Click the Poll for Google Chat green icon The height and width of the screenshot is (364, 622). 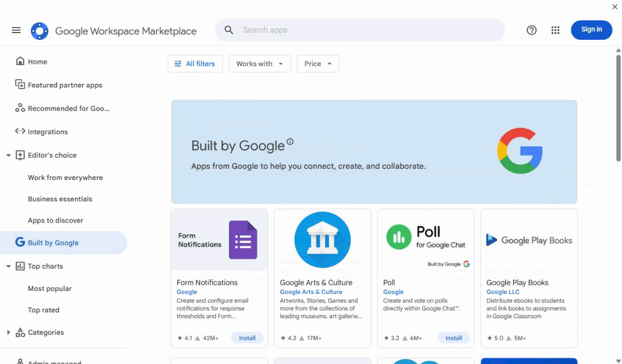(x=399, y=237)
